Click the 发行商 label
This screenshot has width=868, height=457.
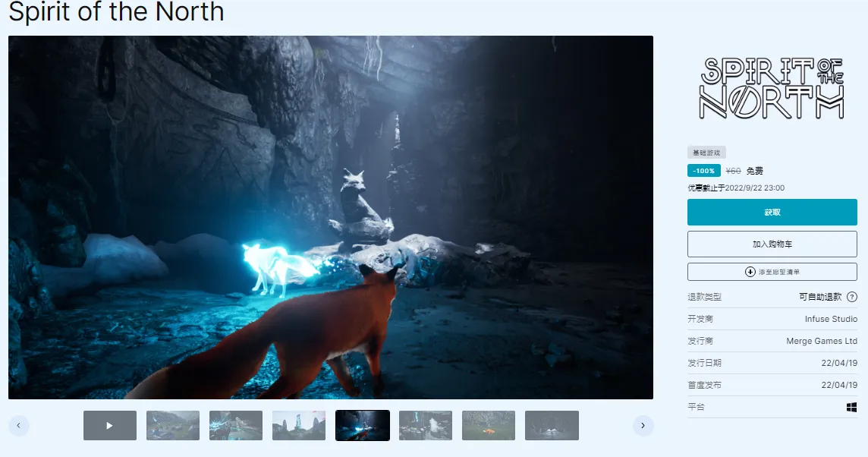pyautogui.click(x=700, y=341)
